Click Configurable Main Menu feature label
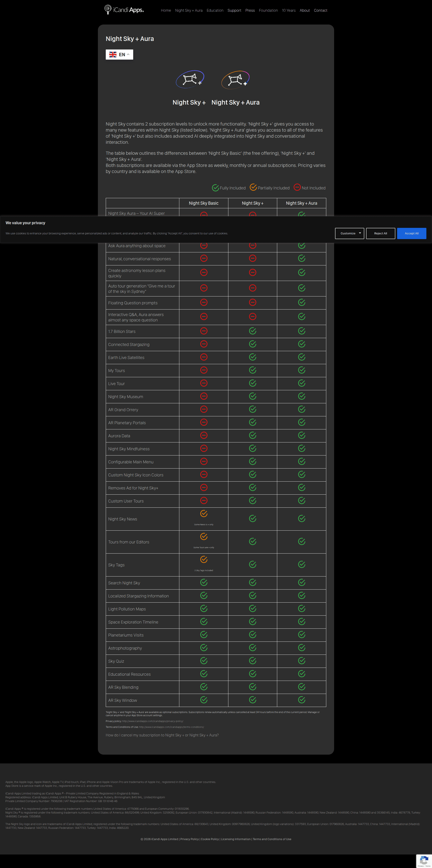 click(x=131, y=462)
